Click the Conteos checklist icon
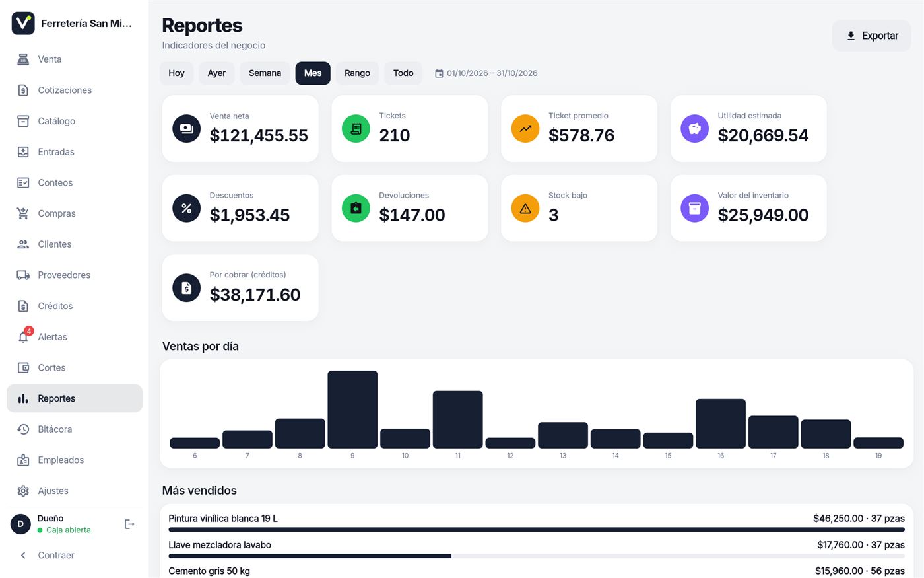The image size is (924, 578). click(x=23, y=183)
